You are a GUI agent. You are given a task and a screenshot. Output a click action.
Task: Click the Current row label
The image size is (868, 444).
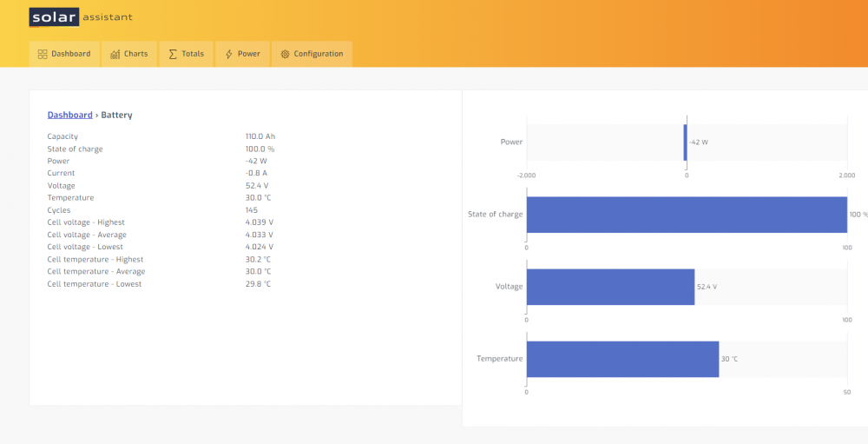(61, 174)
